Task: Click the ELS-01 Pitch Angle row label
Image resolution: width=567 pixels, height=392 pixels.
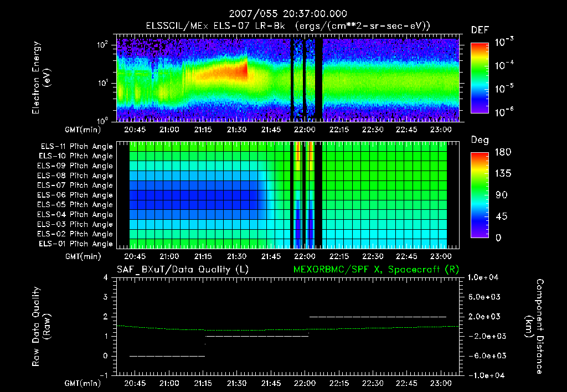Action: 76,244
